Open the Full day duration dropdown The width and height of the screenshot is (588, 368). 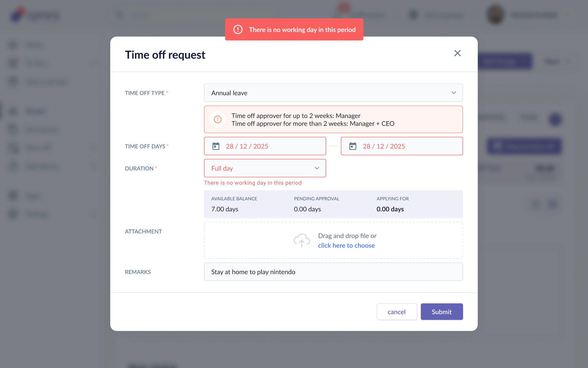[265, 168]
